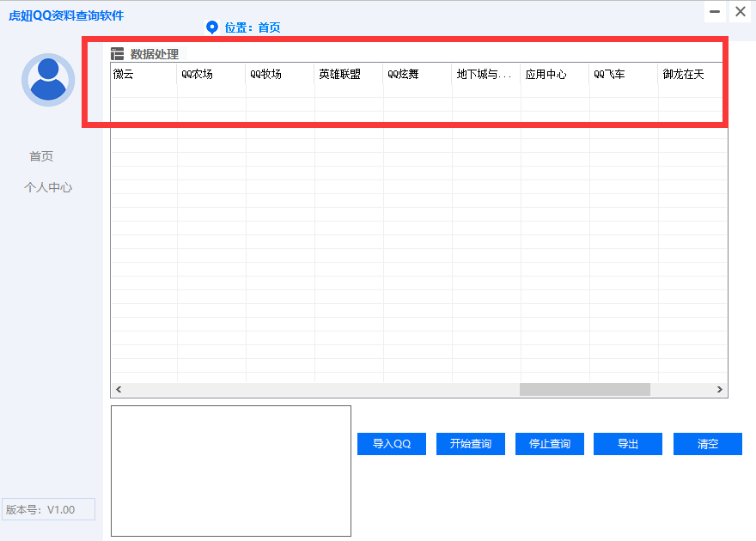The height and width of the screenshot is (541, 756).
Task: Click the 导出 button
Action: 628,444
